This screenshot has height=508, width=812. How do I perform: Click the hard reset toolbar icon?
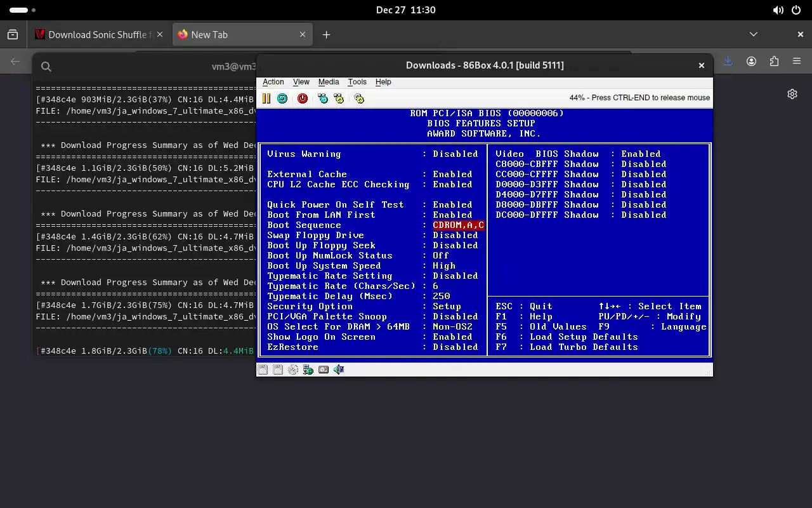pos(282,98)
